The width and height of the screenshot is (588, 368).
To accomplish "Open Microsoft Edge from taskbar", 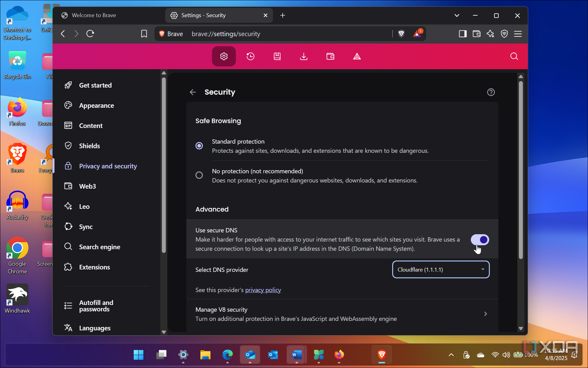I will [x=227, y=355].
